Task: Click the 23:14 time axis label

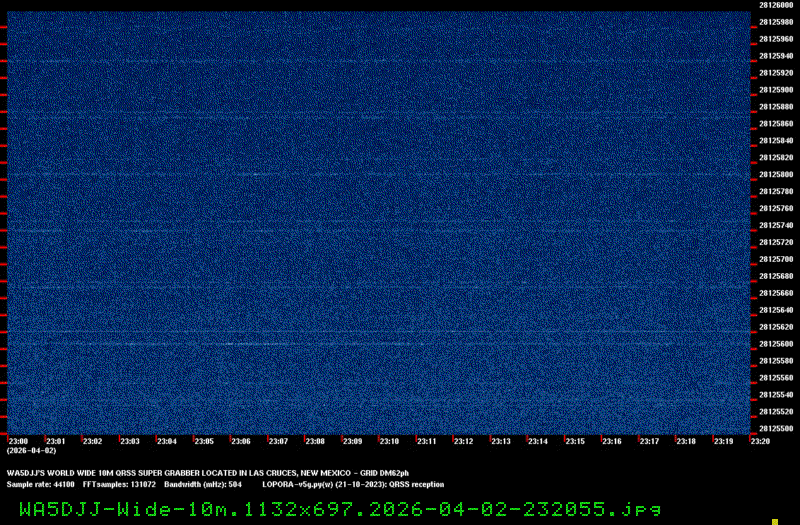Action: [x=538, y=441]
